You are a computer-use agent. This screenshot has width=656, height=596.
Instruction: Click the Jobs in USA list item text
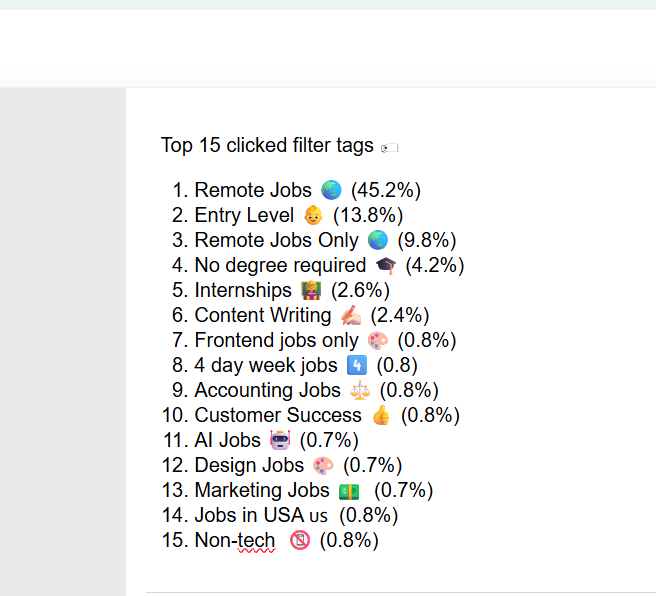click(x=248, y=516)
